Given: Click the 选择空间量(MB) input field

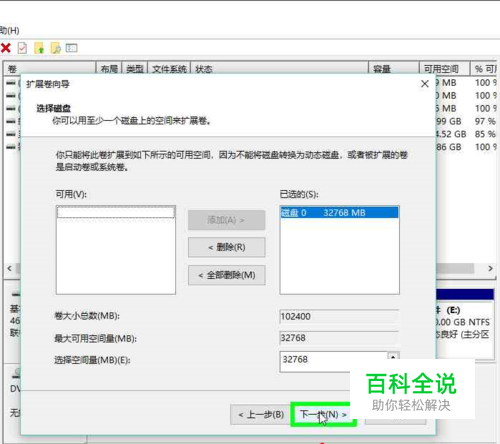Looking at the screenshot, I should [x=334, y=361].
